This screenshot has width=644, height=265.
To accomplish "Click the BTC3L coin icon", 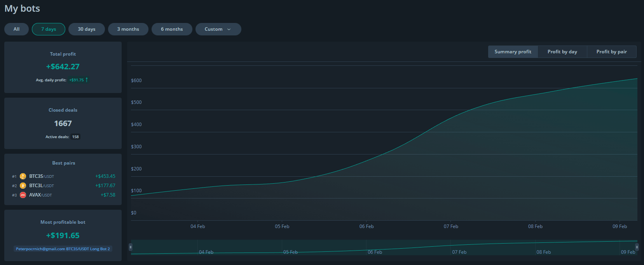I will [x=23, y=186].
